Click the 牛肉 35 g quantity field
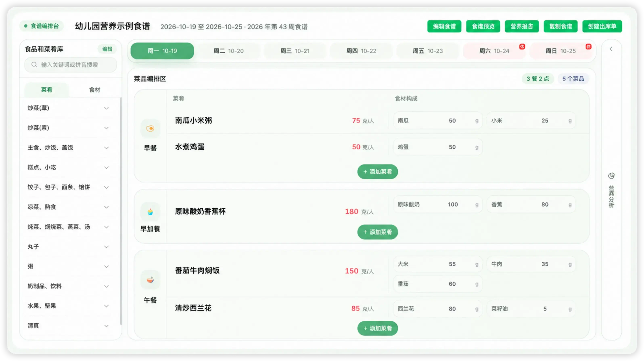Image resolution: width=644 pixels, height=361 pixels. (531, 264)
